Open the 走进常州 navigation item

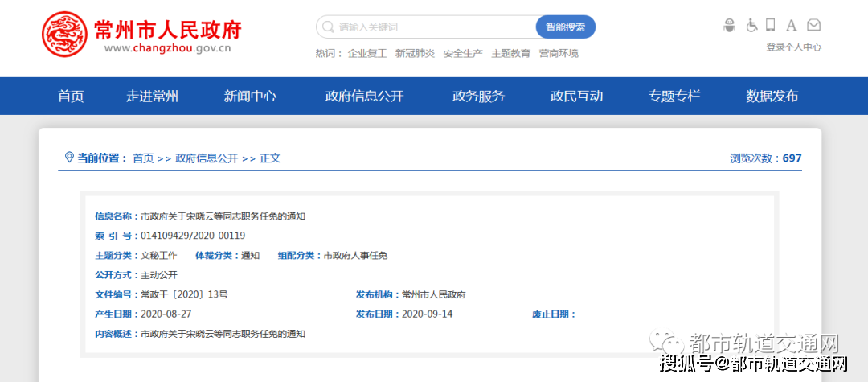click(152, 96)
